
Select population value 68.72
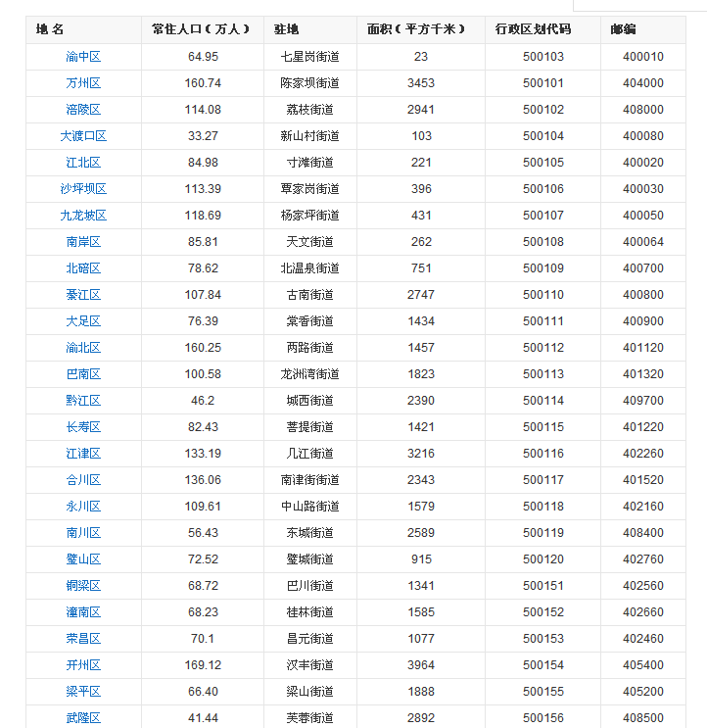coord(204,586)
